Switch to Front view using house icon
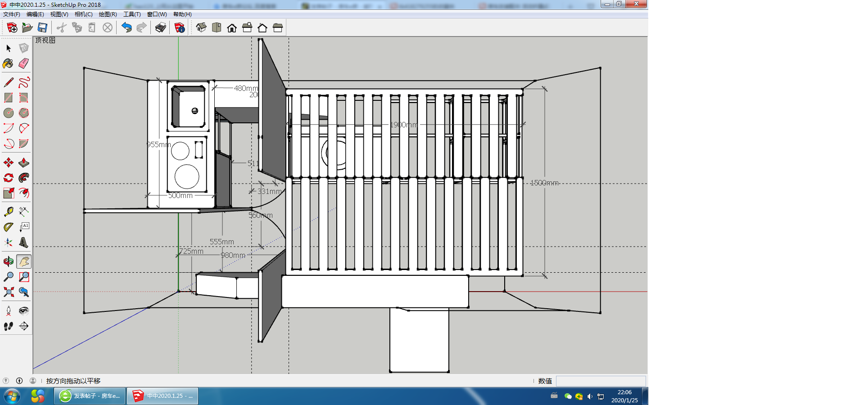 pos(232,28)
